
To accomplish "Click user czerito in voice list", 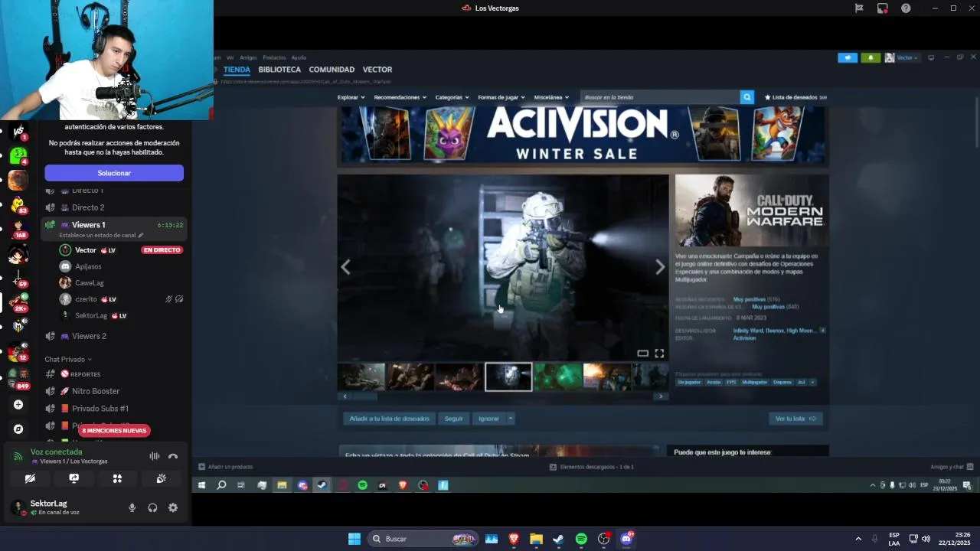I will tap(86, 299).
